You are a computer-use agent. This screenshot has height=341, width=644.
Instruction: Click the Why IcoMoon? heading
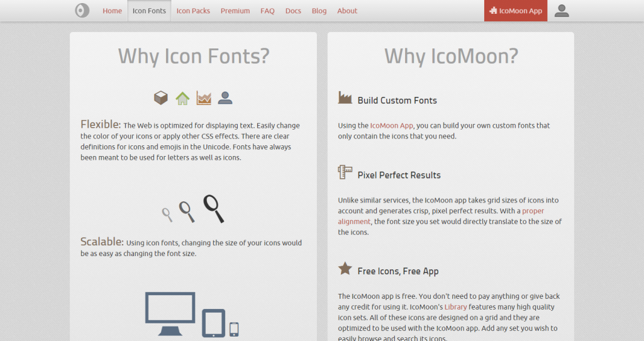click(451, 56)
